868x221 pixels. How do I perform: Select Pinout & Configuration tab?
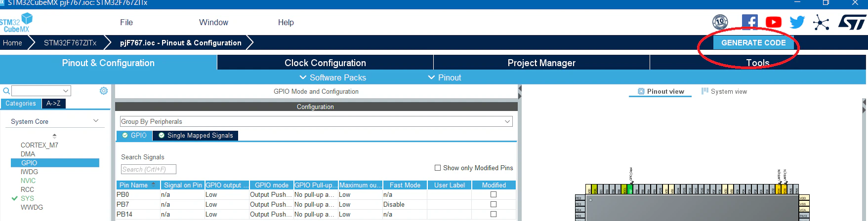(108, 63)
